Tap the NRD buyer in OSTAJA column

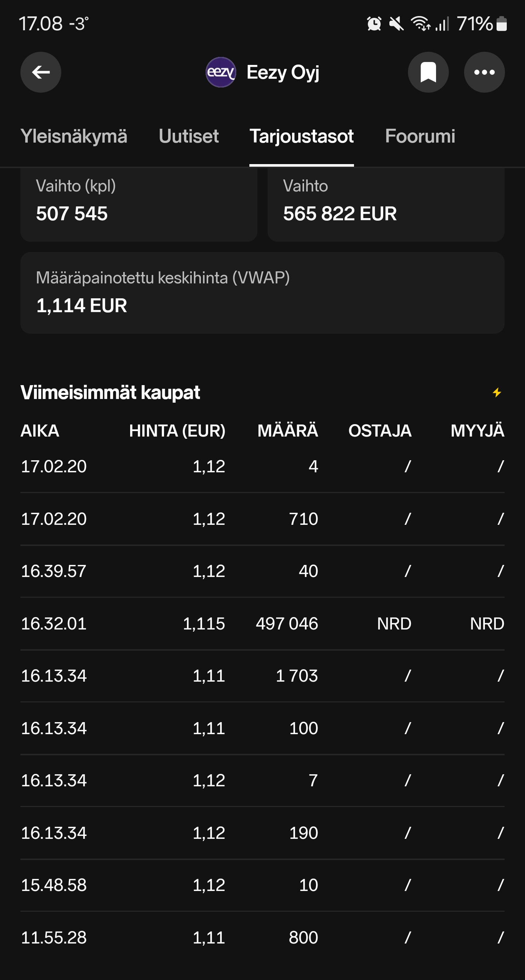click(x=394, y=624)
